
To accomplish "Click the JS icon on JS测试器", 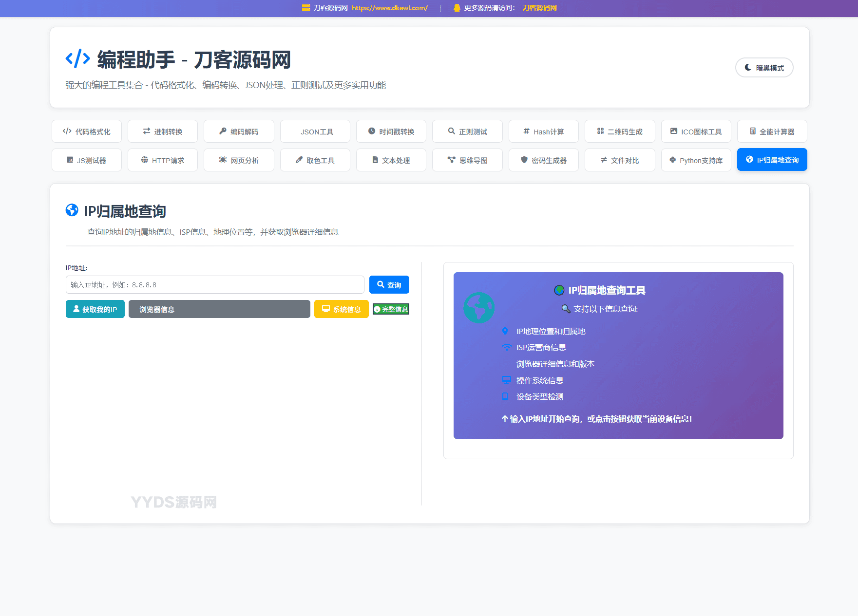I will (x=70, y=160).
